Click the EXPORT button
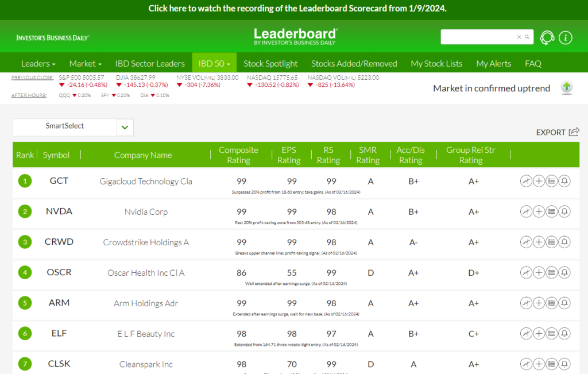This screenshot has width=588, height=374. click(x=558, y=132)
